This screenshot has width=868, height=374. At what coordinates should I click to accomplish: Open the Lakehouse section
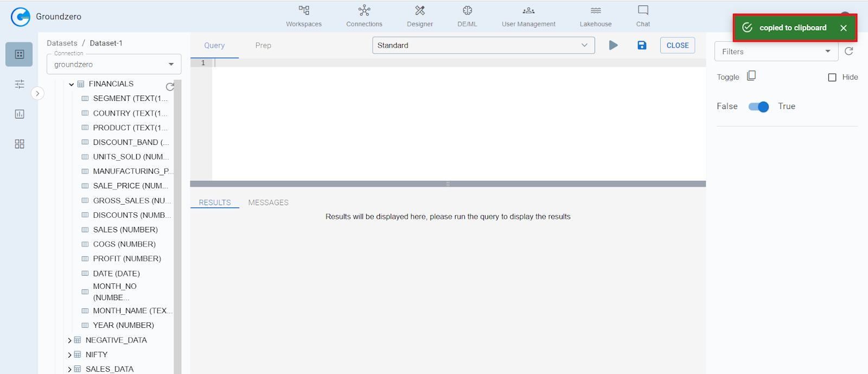pos(595,16)
